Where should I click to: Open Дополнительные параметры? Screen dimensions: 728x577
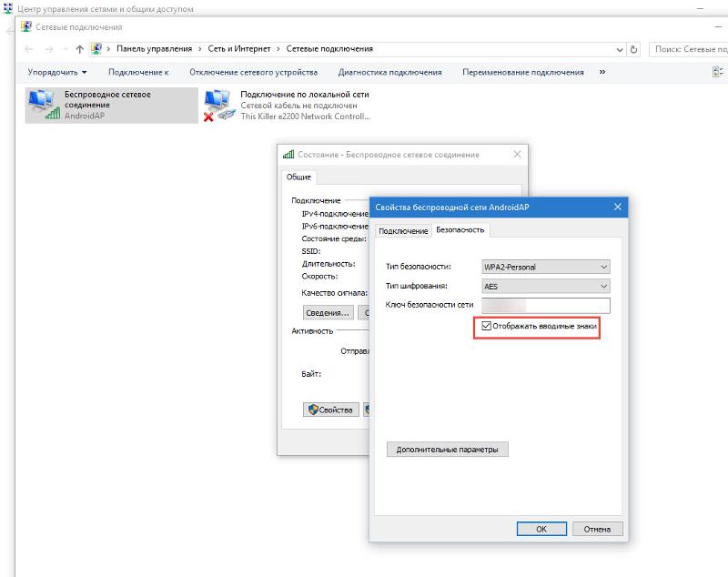447,450
